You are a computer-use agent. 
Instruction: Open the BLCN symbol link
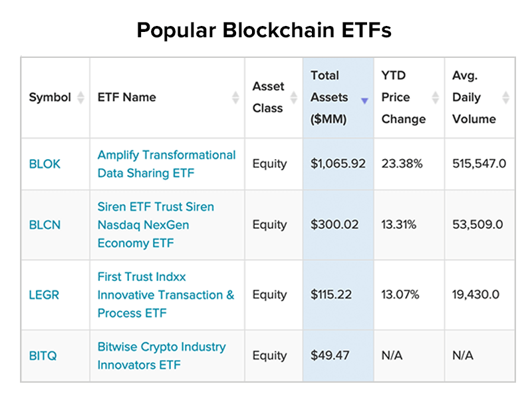coord(45,225)
